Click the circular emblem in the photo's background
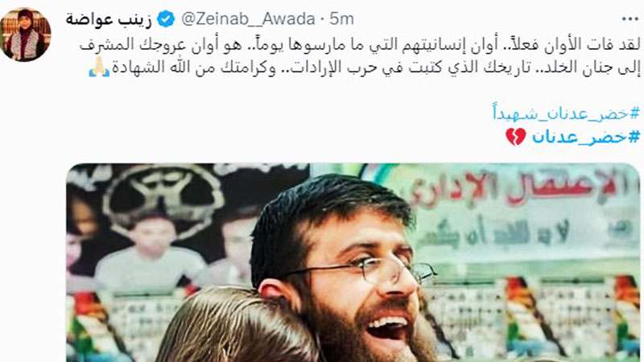The image size is (644, 362). [x=163, y=193]
